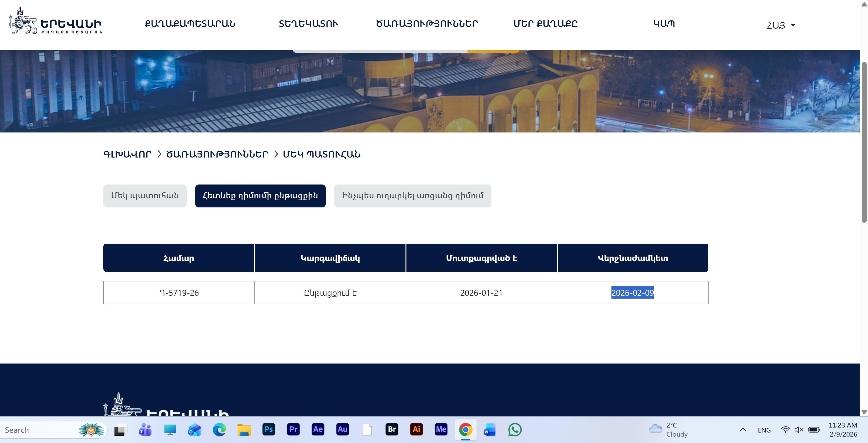Toggle the muted volume tray icon

(799, 430)
